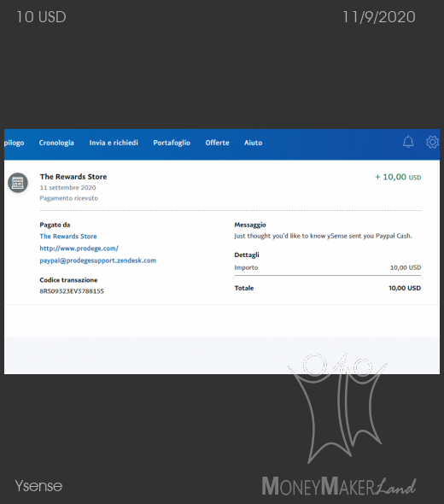Select the transaction code 8RS09323EV378815S
This screenshot has width=444, height=504.
[x=72, y=291]
